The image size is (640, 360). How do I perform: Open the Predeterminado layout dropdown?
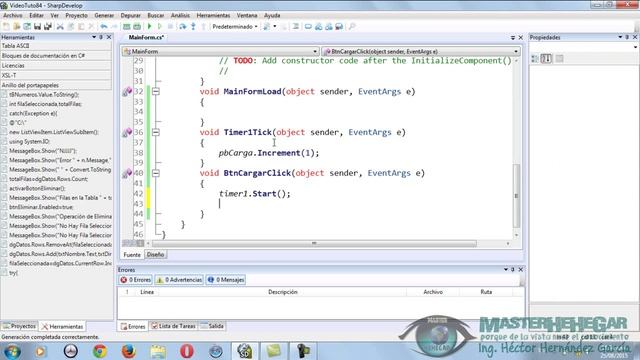(x=235, y=27)
